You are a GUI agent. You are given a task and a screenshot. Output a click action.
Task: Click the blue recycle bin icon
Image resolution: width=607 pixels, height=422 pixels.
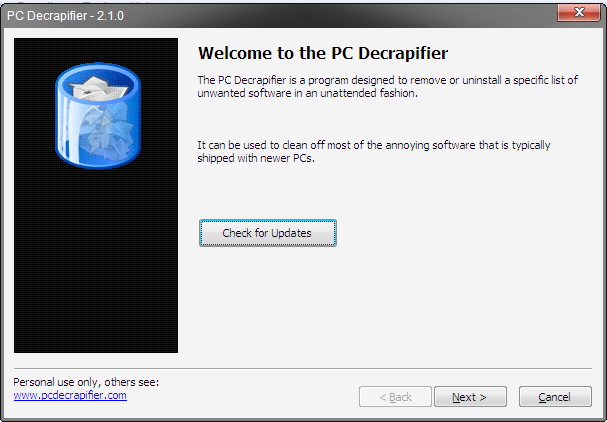[98, 116]
